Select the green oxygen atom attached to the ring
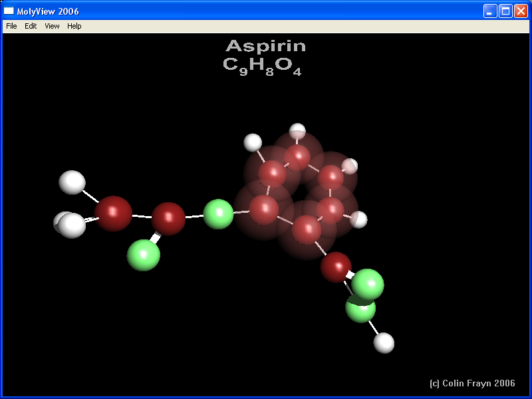 coord(218,214)
